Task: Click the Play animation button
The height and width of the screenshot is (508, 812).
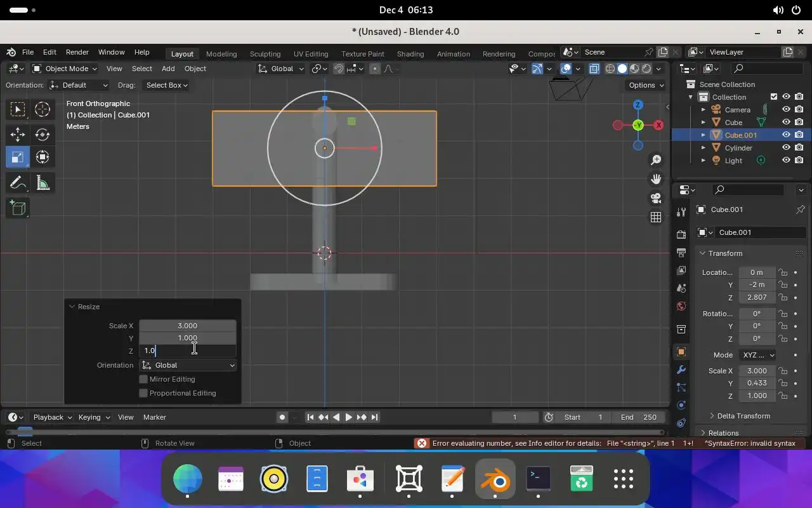Action: click(348, 417)
